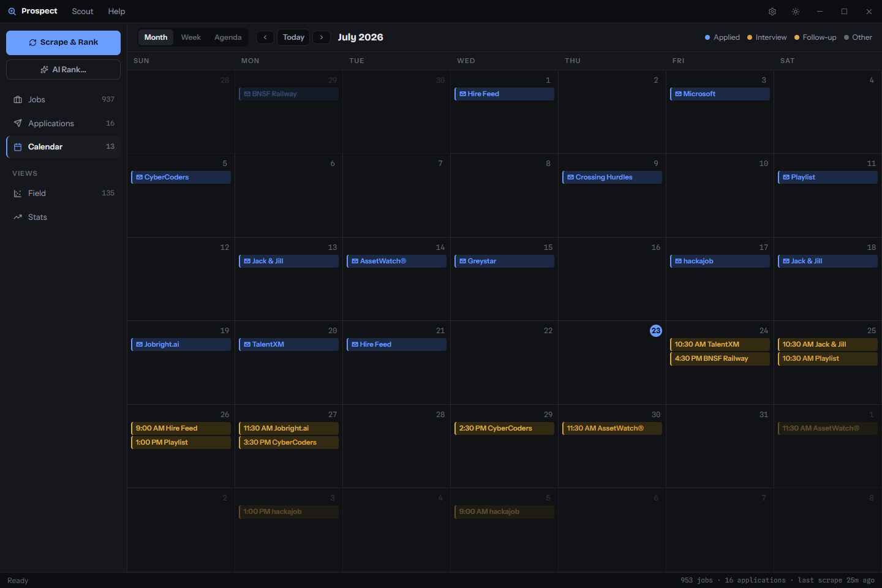
Task: Click envelope icon on Jobright.ai July 19 event
Action: pyautogui.click(x=139, y=345)
